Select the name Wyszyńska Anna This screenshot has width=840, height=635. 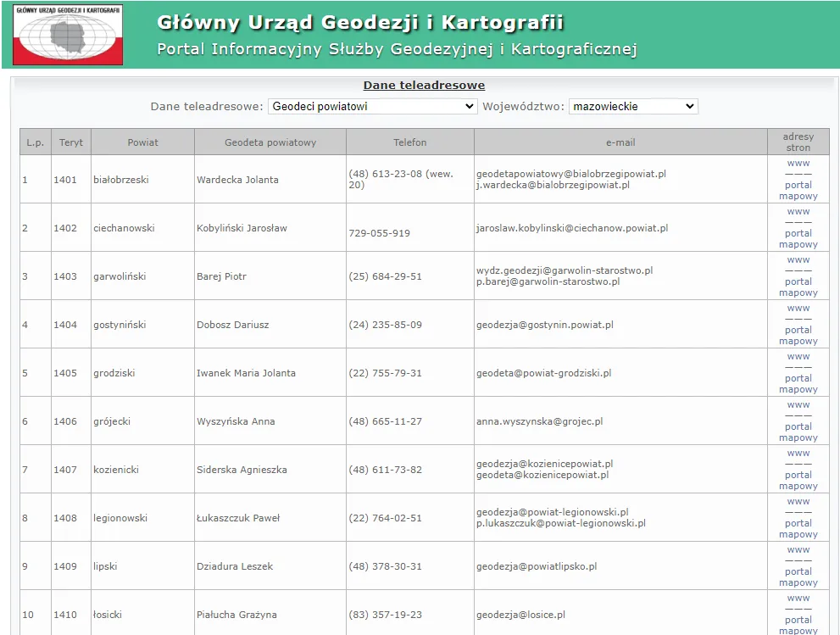click(x=236, y=421)
